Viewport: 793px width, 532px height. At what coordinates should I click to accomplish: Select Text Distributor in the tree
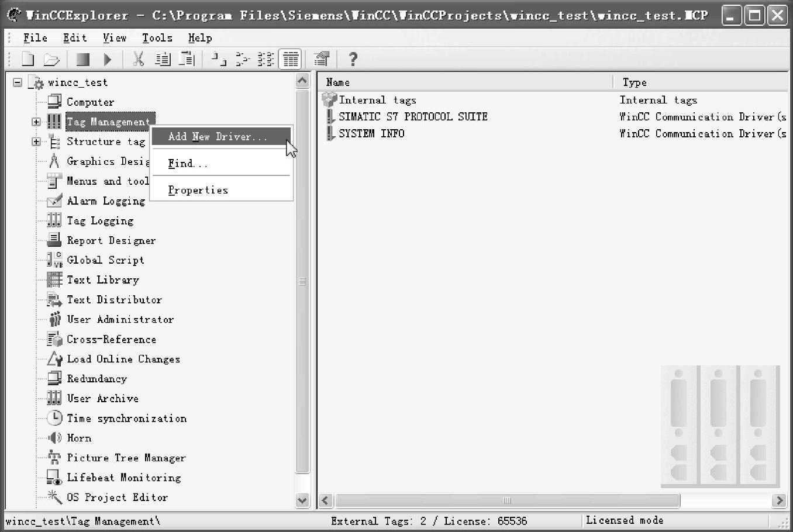114,300
